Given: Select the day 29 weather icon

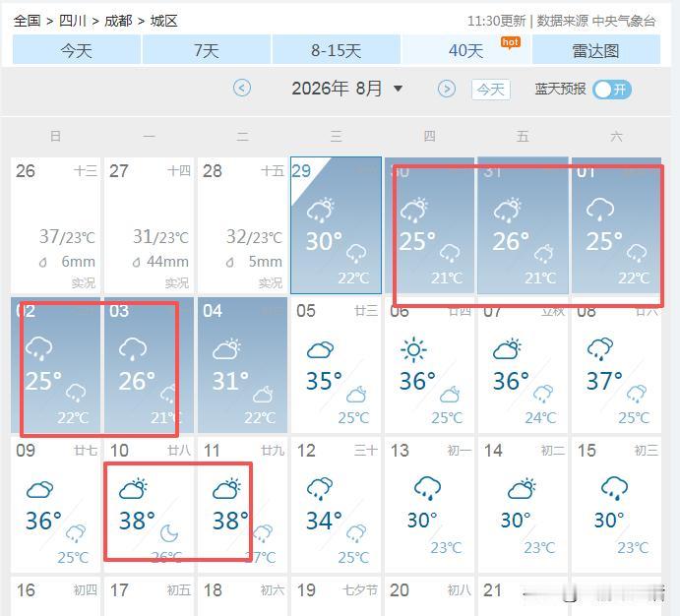Looking at the screenshot, I should pyautogui.click(x=321, y=210).
